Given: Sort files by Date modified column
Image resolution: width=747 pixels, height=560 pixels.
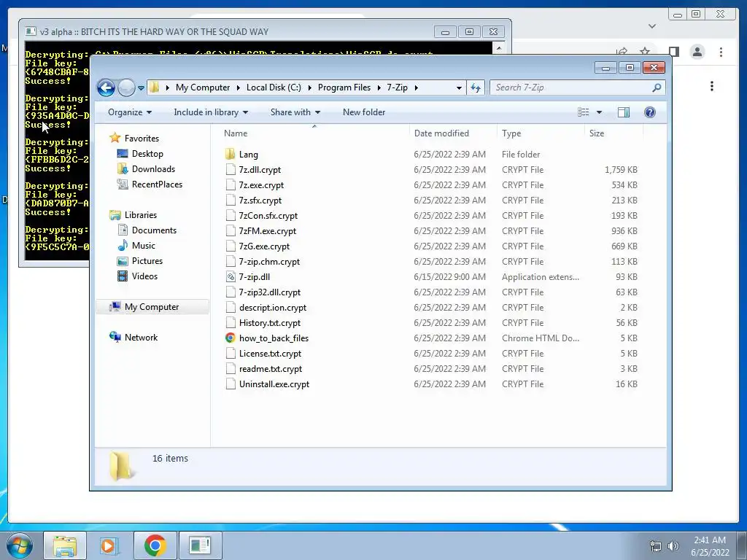Looking at the screenshot, I should pos(441,134).
